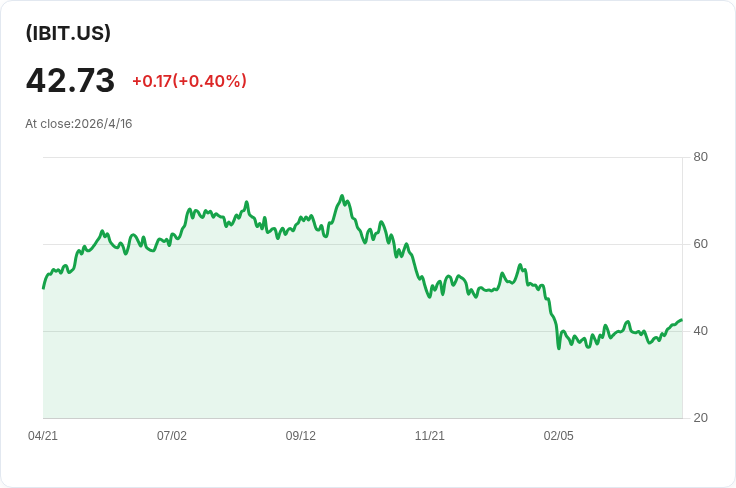Select the current price 42.73

(x=70, y=81)
